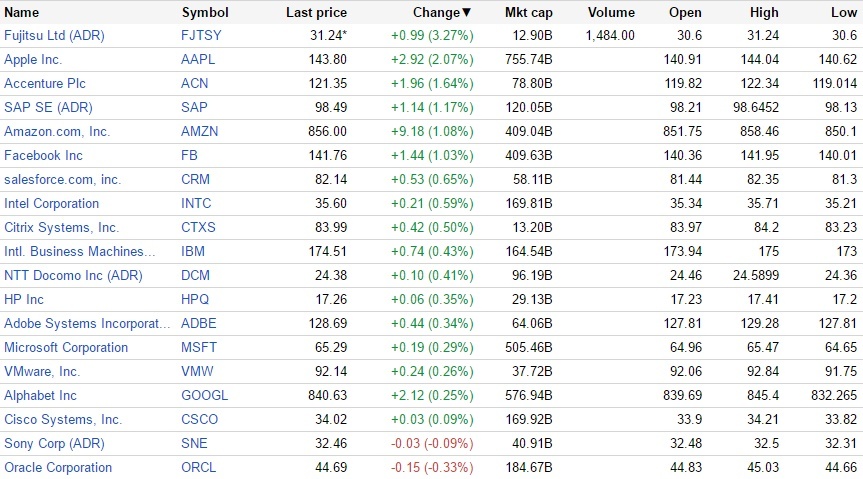
Task: Open the Citrix Systems, Inc. link
Action: 61,228
